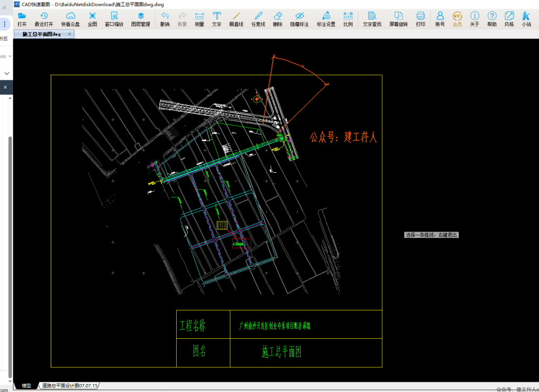Close the 施工总平面图.dwg file tab

(69, 34)
